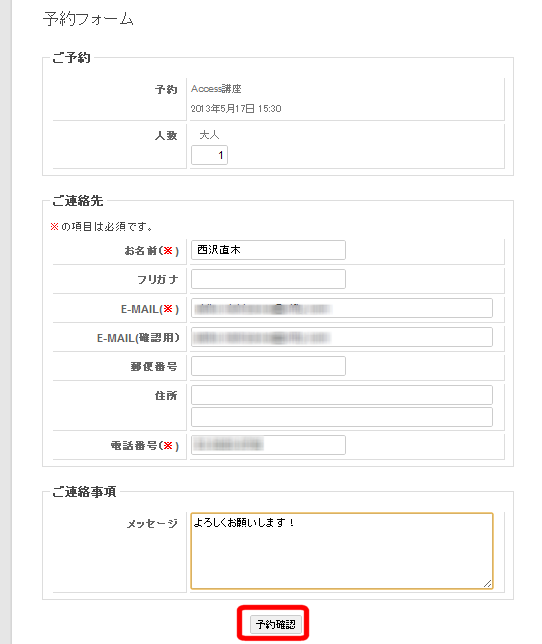
Task: Click the 予約フォーム page heading
Action: (x=88, y=19)
